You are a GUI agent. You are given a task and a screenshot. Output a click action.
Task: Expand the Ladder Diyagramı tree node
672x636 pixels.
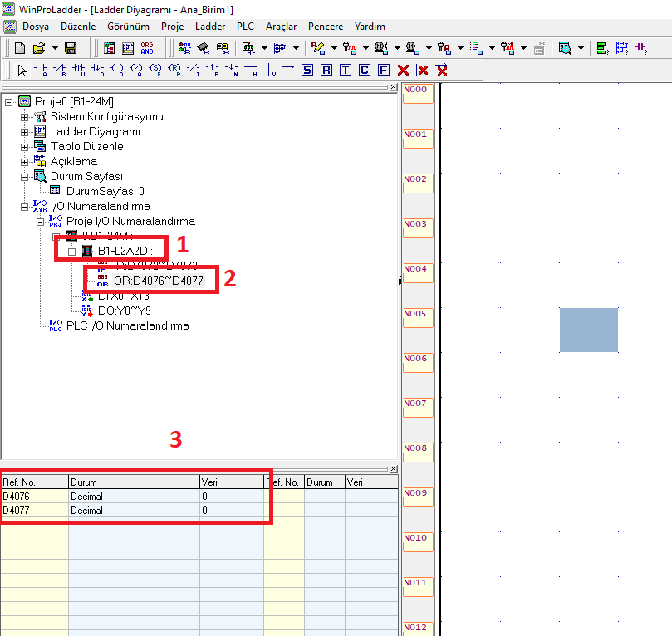click(x=25, y=132)
